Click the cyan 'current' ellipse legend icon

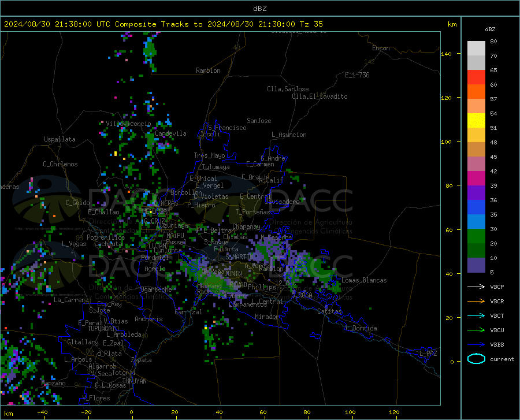[476, 359]
